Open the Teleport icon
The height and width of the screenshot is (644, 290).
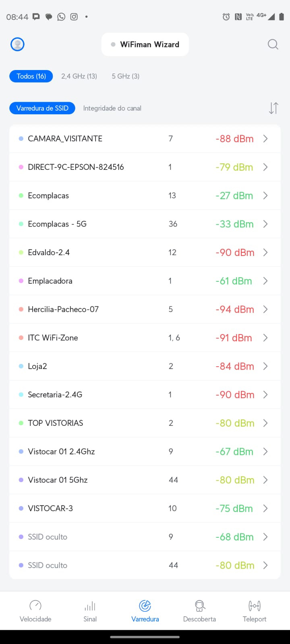(255, 605)
